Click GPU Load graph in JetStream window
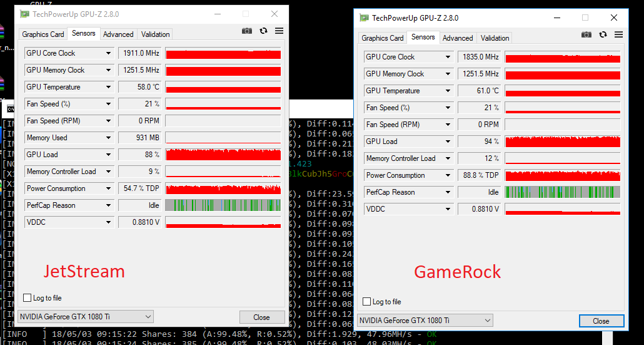This screenshot has width=644, height=345. pos(223,155)
